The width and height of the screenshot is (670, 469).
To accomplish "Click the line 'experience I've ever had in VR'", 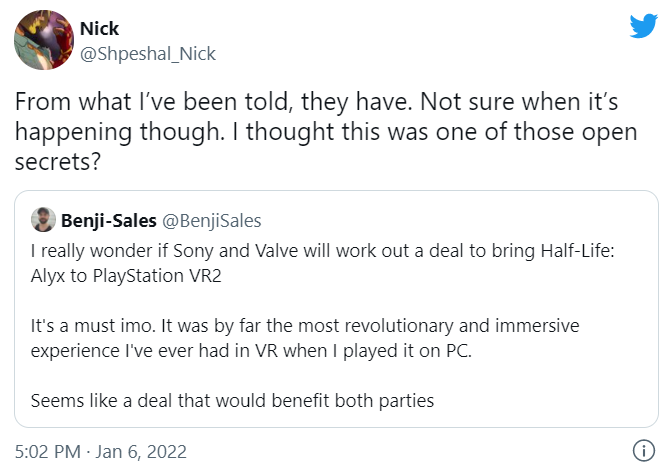I will coord(251,351).
